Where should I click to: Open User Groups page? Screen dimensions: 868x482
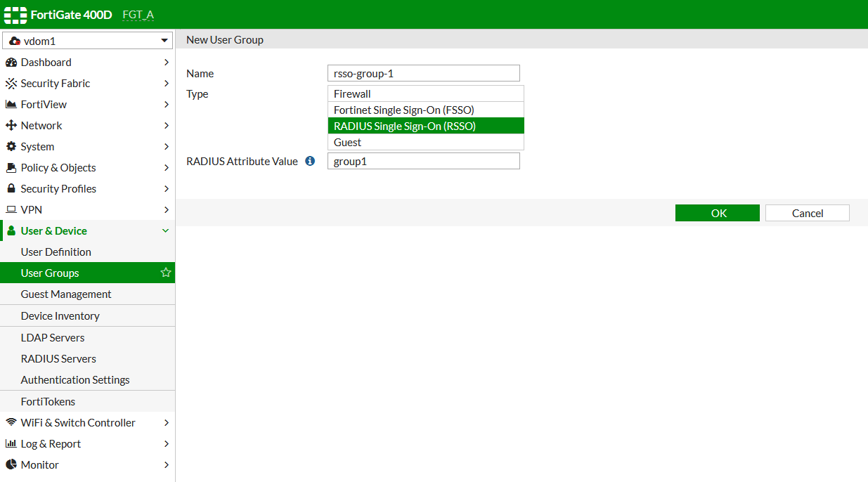[87, 273]
